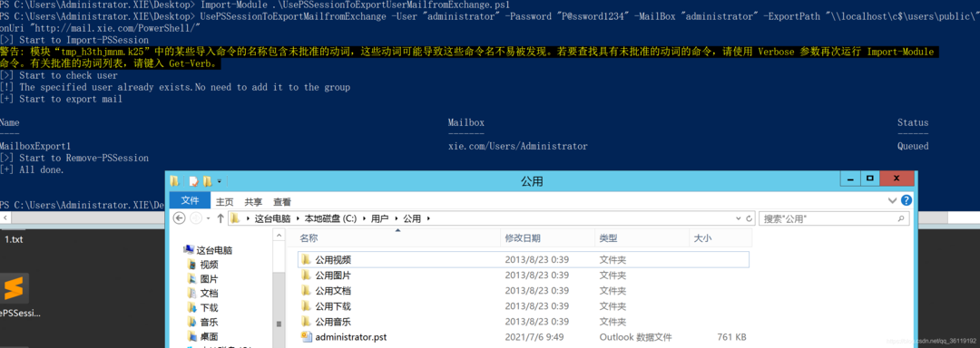Open the 共享 ribbon tab
This screenshot has width=980, height=348.
(253, 201)
